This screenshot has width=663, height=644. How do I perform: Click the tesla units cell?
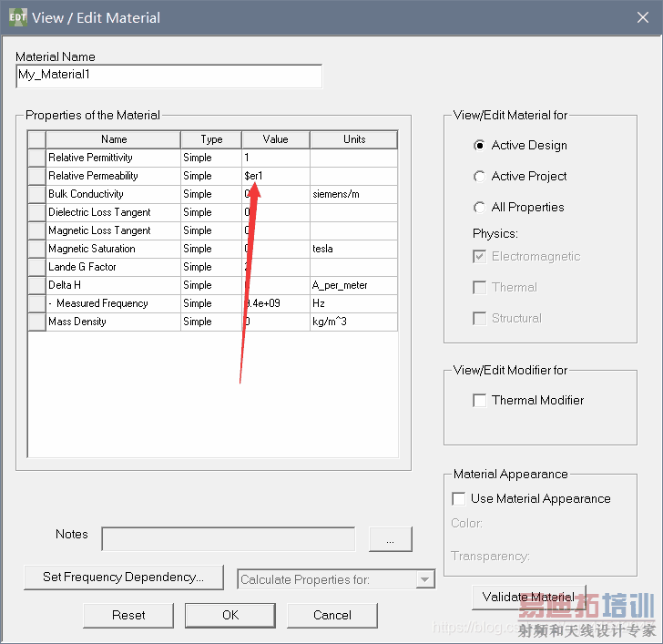[x=354, y=249]
